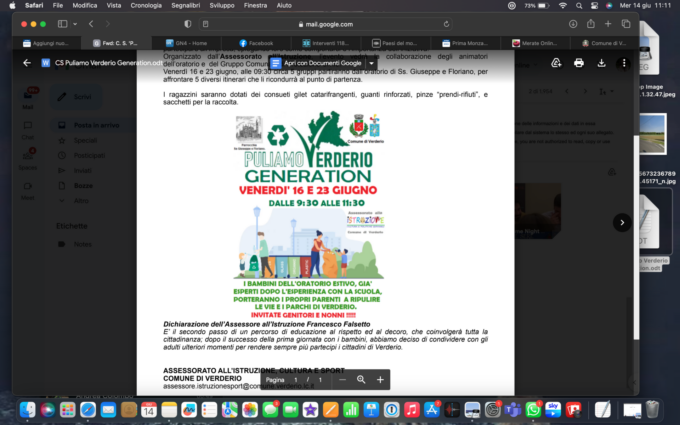
Task: Reset zoom with the magnifier button
Action: 361,379
